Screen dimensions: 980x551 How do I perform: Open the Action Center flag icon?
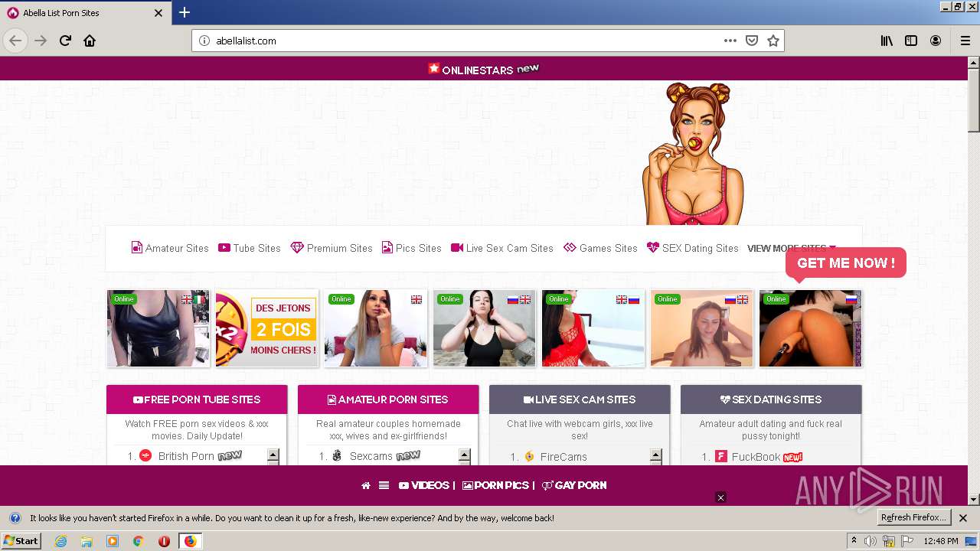(x=906, y=541)
